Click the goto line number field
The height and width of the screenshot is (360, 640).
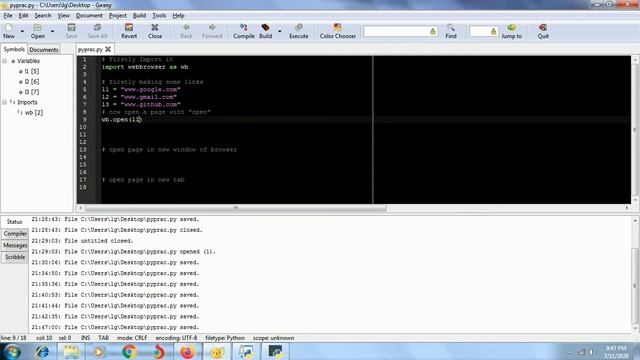click(x=479, y=31)
